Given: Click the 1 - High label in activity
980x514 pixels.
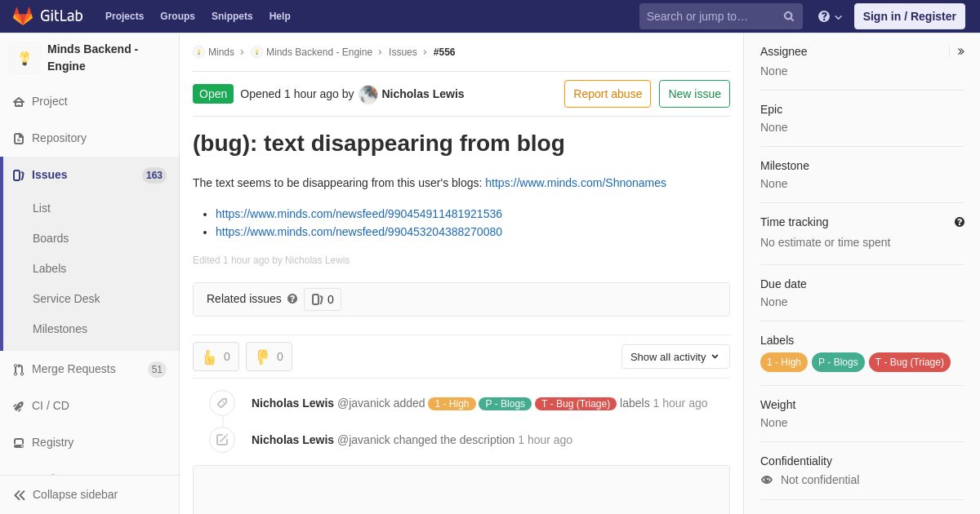Looking at the screenshot, I should click(x=452, y=404).
